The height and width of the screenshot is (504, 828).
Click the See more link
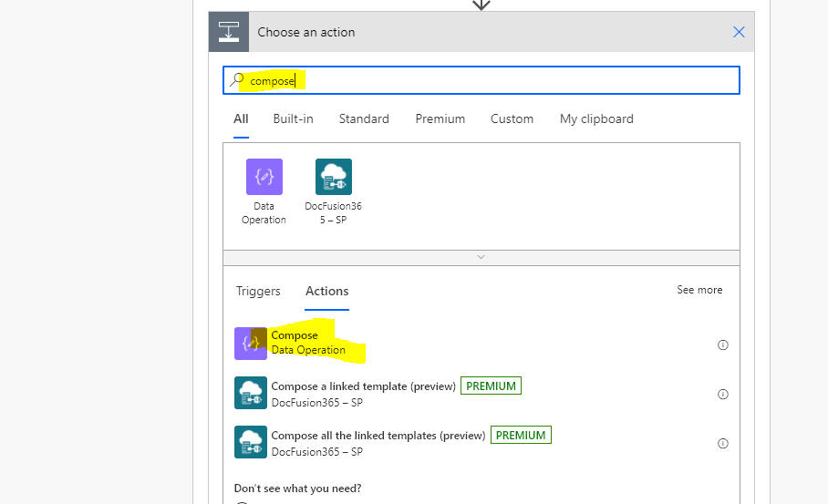click(x=699, y=290)
